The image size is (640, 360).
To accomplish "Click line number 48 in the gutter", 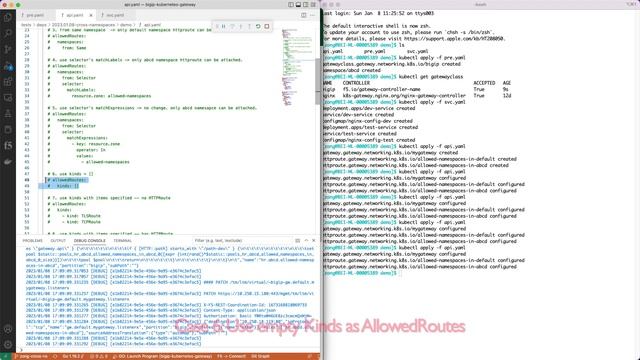I will 27,180.
